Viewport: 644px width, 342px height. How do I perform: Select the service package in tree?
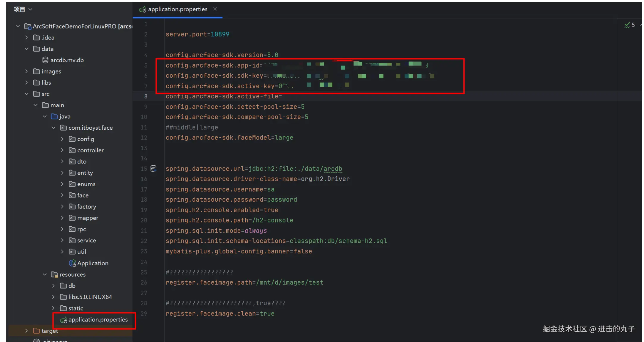86,240
